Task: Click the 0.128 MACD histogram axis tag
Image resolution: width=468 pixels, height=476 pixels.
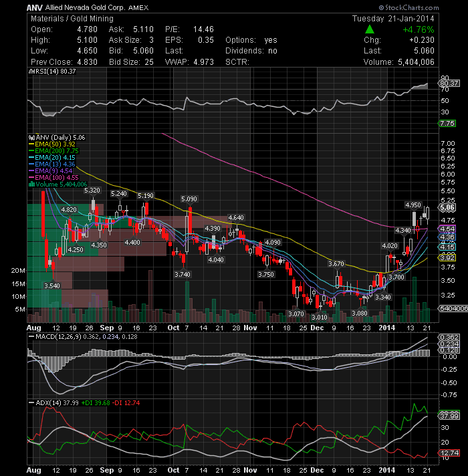Action: pyautogui.click(x=449, y=350)
